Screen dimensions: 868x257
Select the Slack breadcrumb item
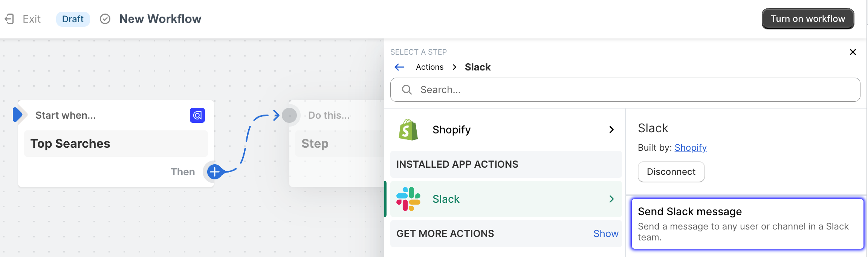coord(477,67)
